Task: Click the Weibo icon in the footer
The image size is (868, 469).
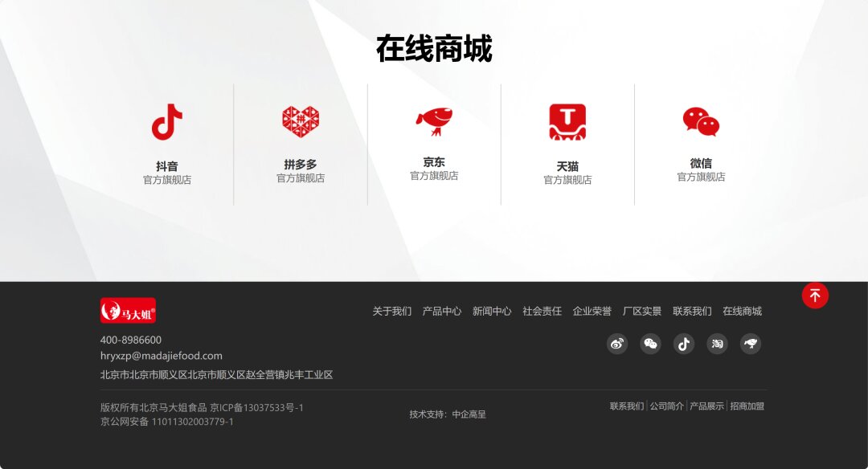Action: (x=617, y=344)
